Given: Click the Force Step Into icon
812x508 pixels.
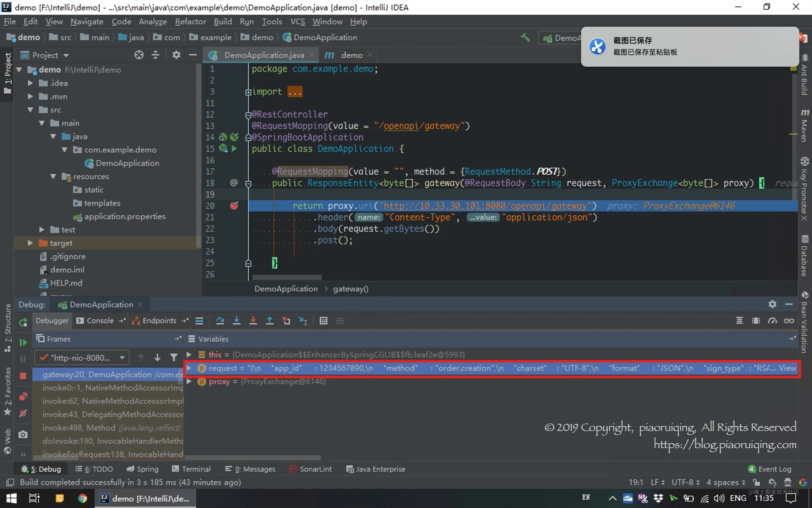Looking at the screenshot, I should pyautogui.click(x=253, y=321).
